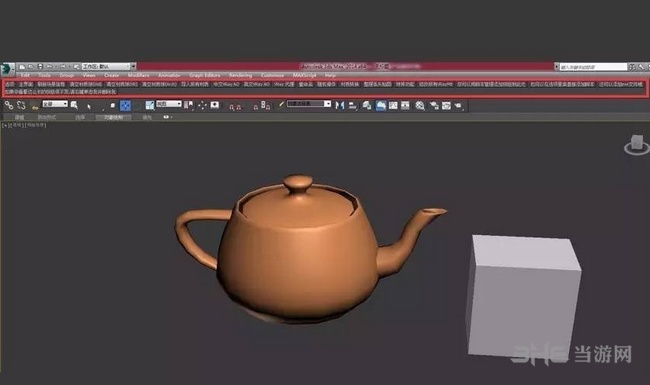Select the Bind to Space Warp tool
Image resolution: width=650 pixels, height=385 pixels.
click(x=35, y=107)
